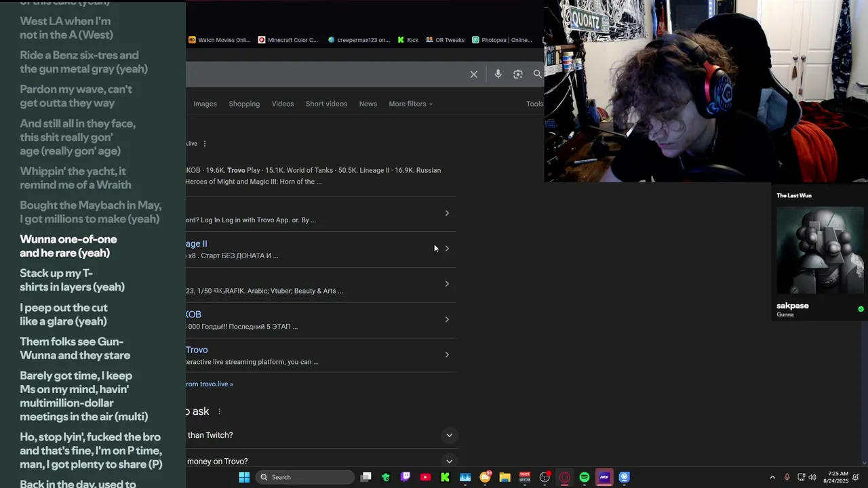Click the magnifier search submit icon
Viewport: 868px width, 488px height.
coord(538,75)
